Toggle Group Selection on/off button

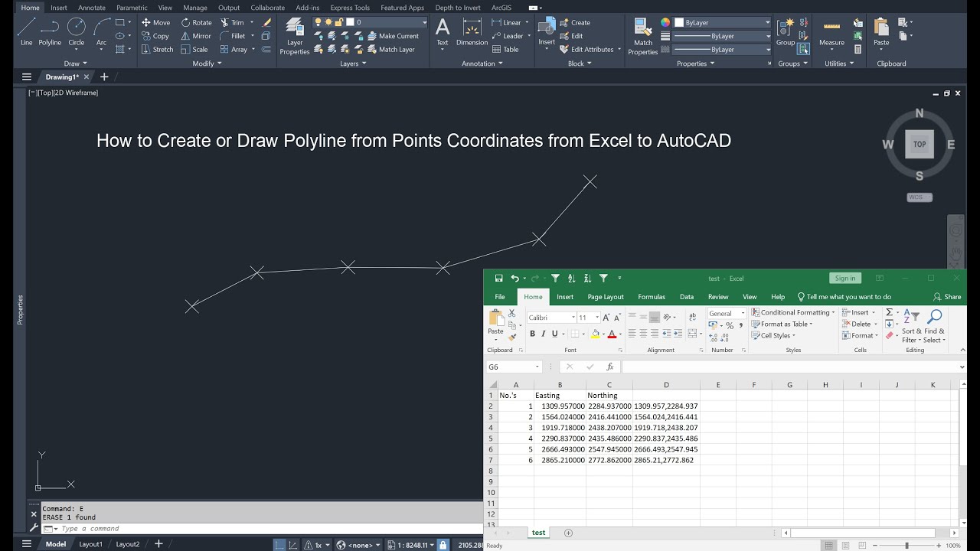(x=803, y=49)
